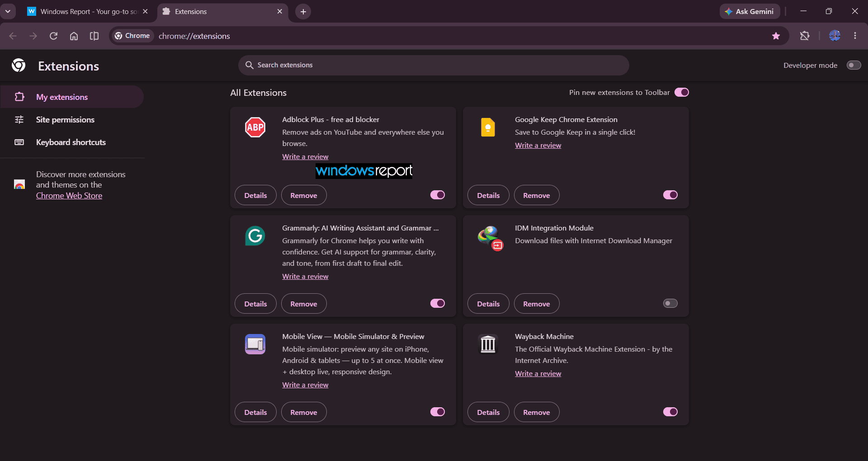The height and width of the screenshot is (461, 868).
Task: Write a review for Wayback Machine
Action: (x=538, y=373)
